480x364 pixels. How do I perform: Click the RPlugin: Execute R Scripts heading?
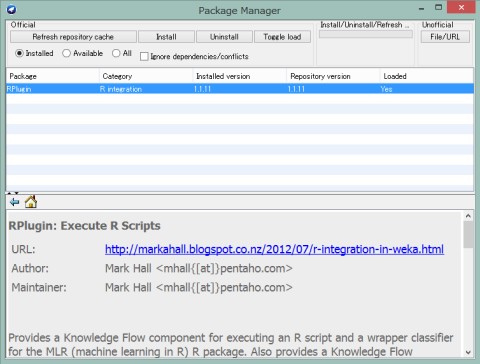tap(84, 226)
